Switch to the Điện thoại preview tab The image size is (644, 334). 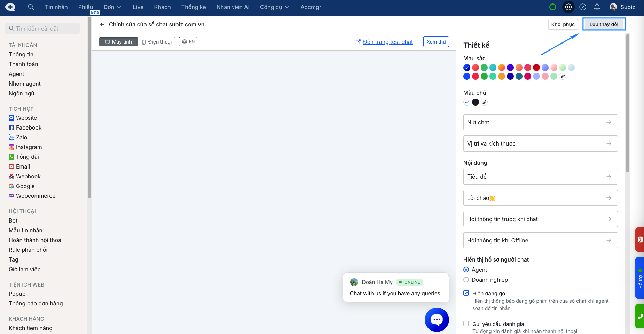click(156, 42)
